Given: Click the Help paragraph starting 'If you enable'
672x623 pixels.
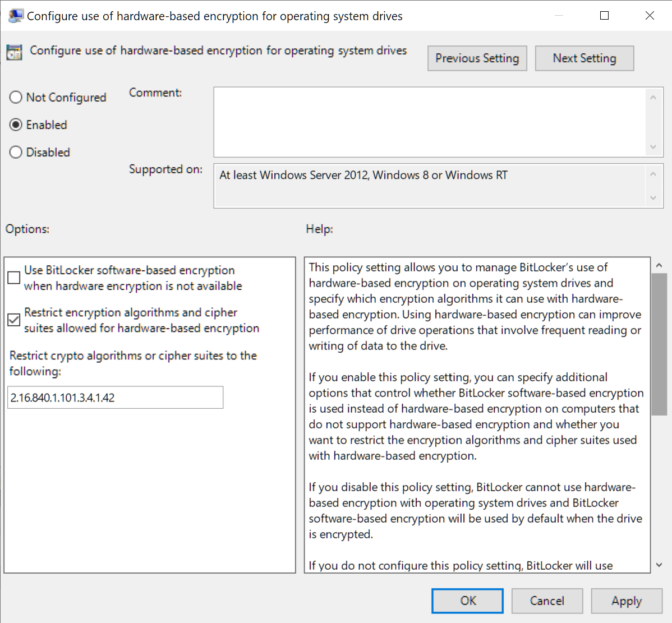Looking at the screenshot, I should pyautogui.click(x=476, y=417).
